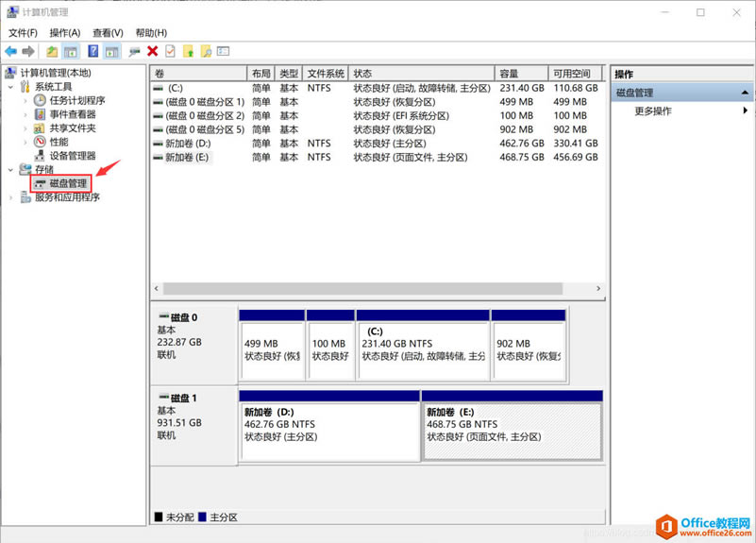Sort by the 类型 column header
This screenshot has height=543, width=756.
click(289, 74)
